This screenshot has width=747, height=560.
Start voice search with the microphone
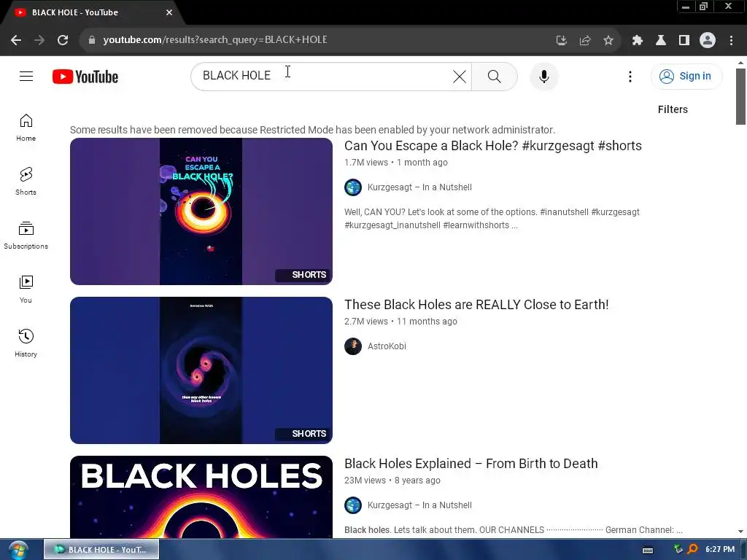(543, 76)
